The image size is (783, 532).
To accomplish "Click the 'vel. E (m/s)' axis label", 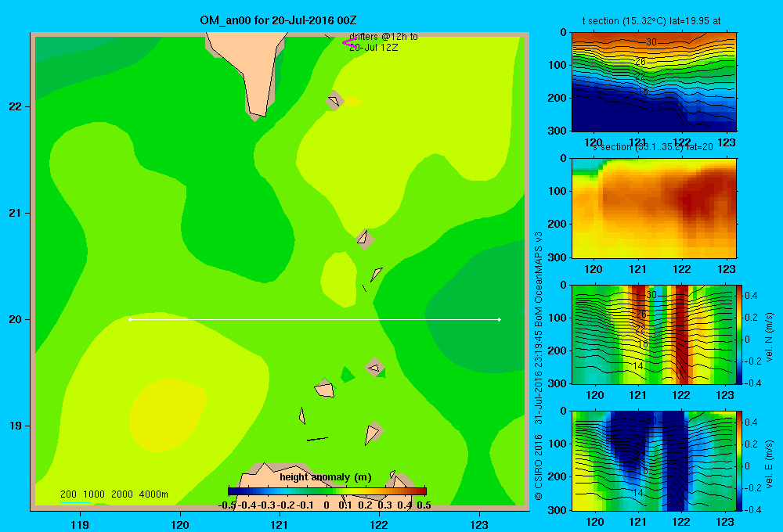I will (769, 464).
